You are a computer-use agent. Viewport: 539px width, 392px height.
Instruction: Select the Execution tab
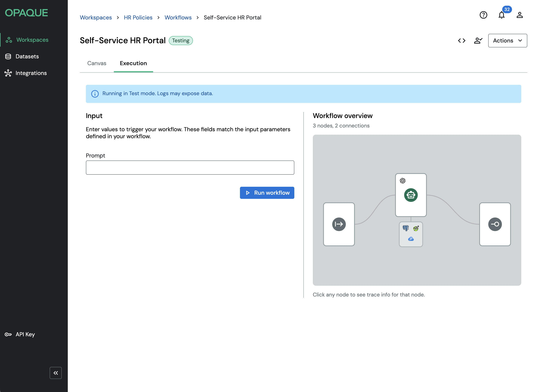tap(133, 63)
